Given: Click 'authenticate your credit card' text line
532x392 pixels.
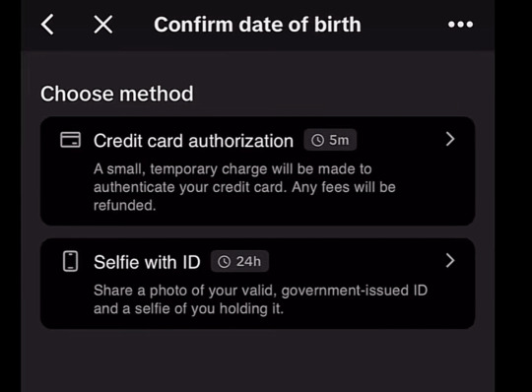Looking at the screenshot, I should [188, 187].
